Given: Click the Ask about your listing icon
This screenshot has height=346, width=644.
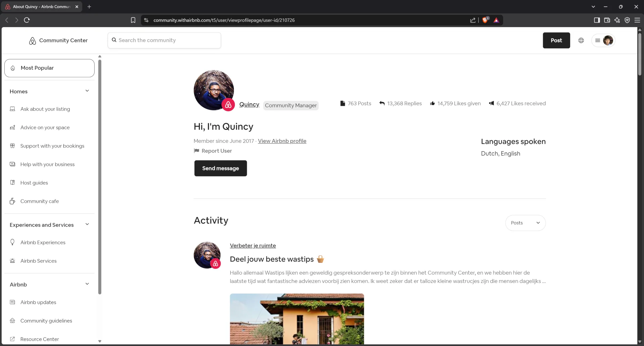Looking at the screenshot, I should (x=12, y=109).
